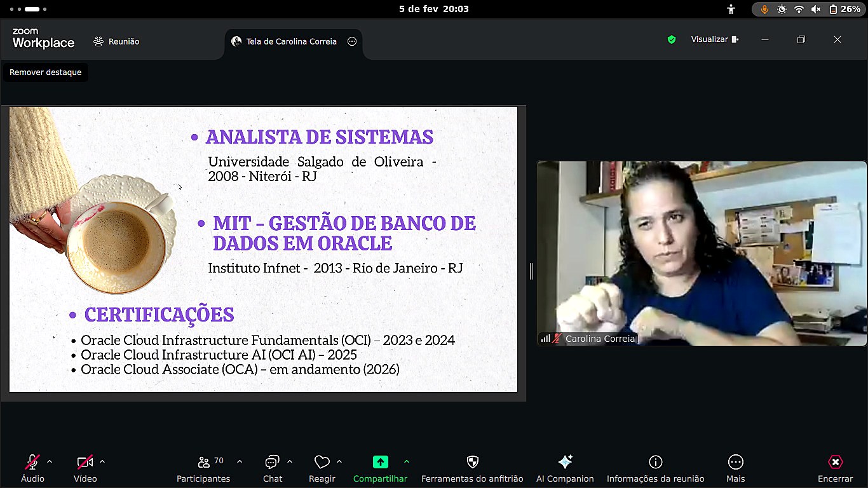Click the shared-screen divider handle
The width and height of the screenshot is (868, 488).
tap(531, 271)
